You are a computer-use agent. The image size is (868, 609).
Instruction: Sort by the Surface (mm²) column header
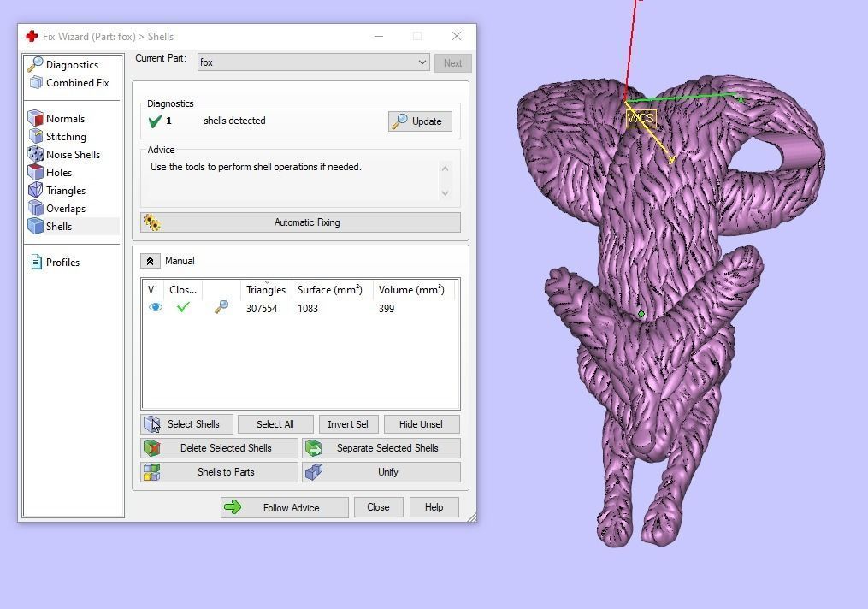pos(330,290)
